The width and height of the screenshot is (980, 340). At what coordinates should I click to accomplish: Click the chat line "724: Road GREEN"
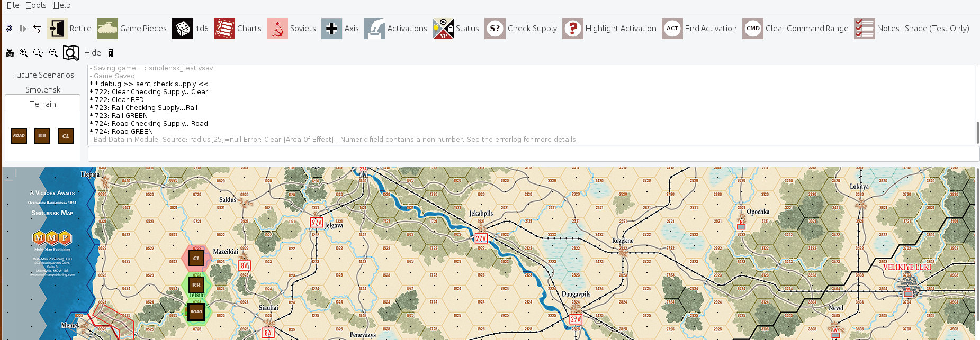(121, 132)
